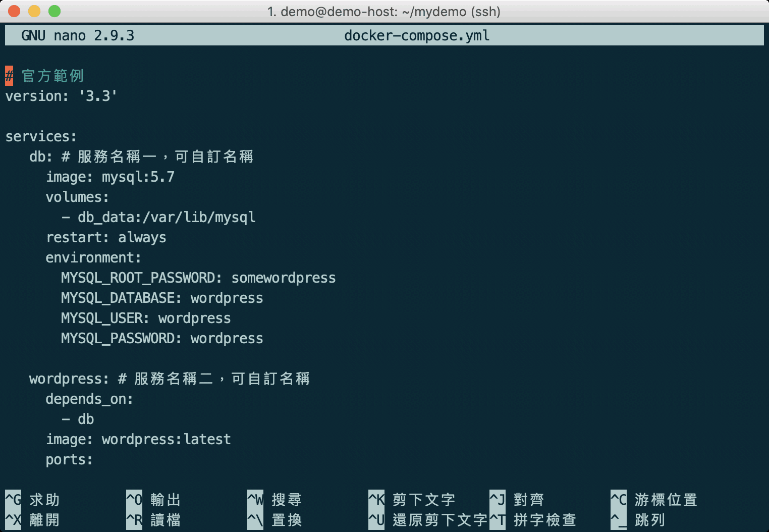Click the line "version: '3.3'"
The width and height of the screenshot is (769, 532).
(61, 96)
